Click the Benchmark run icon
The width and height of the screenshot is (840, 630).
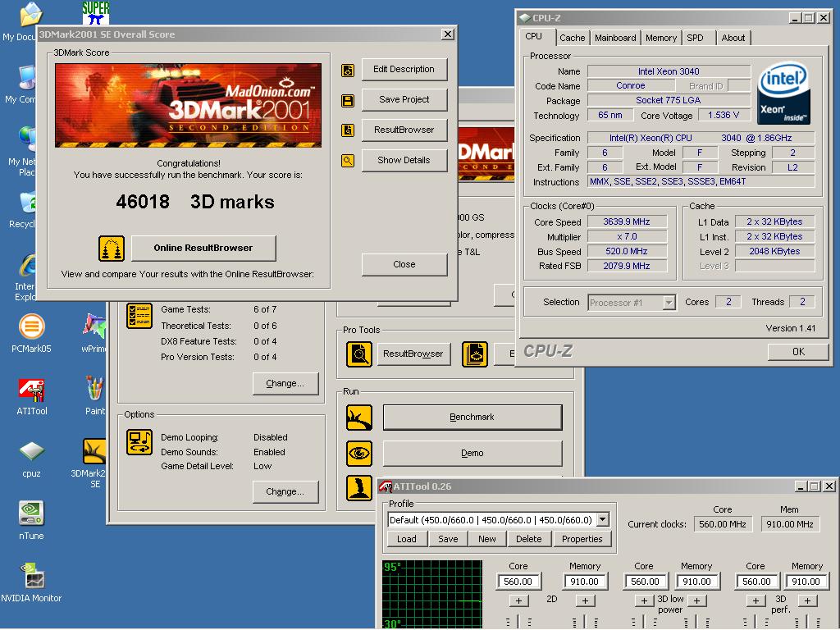(359, 418)
